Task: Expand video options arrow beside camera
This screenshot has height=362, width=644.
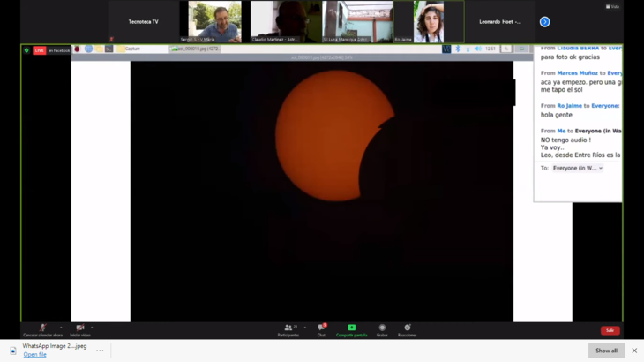Action: tap(93, 327)
